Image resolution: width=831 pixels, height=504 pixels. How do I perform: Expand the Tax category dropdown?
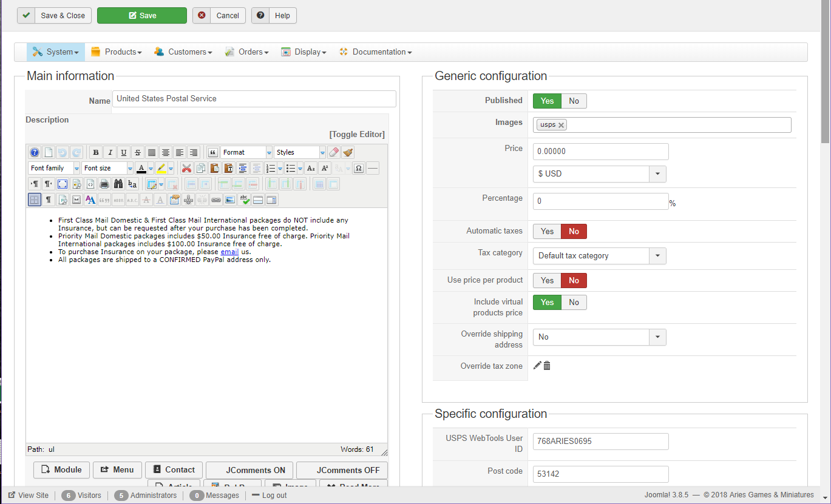pyautogui.click(x=599, y=256)
